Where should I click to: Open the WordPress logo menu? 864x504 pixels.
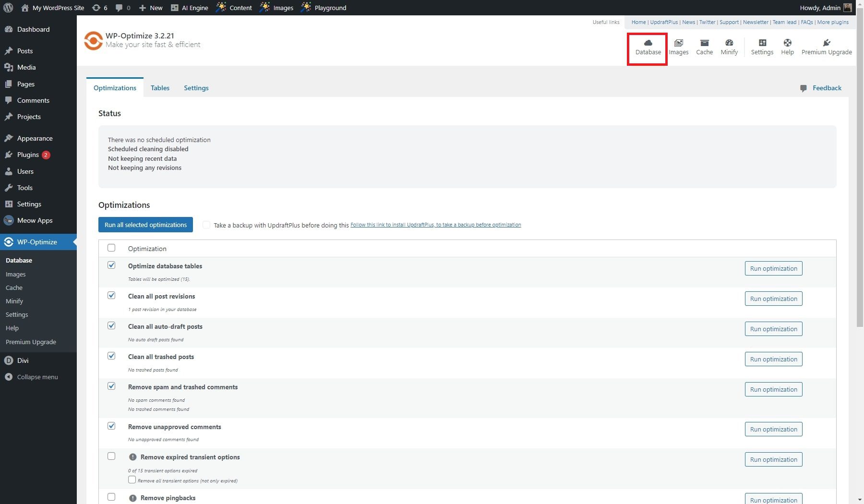(x=8, y=7)
